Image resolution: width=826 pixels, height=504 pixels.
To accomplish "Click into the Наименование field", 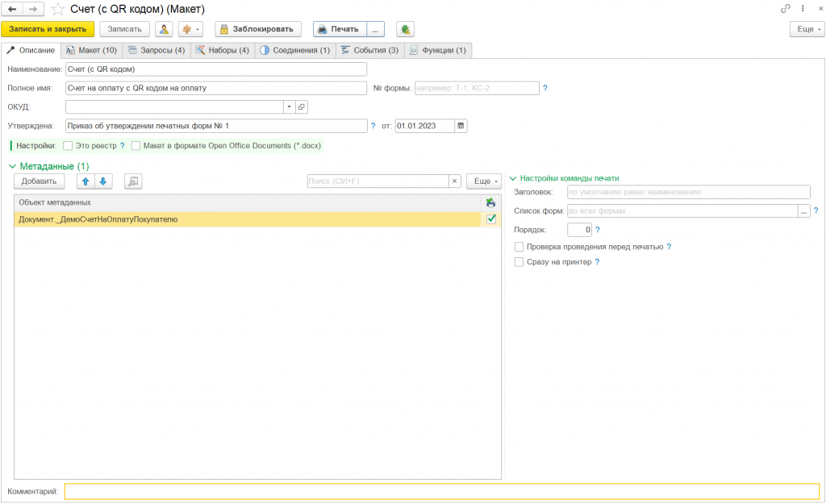I will (x=216, y=69).
